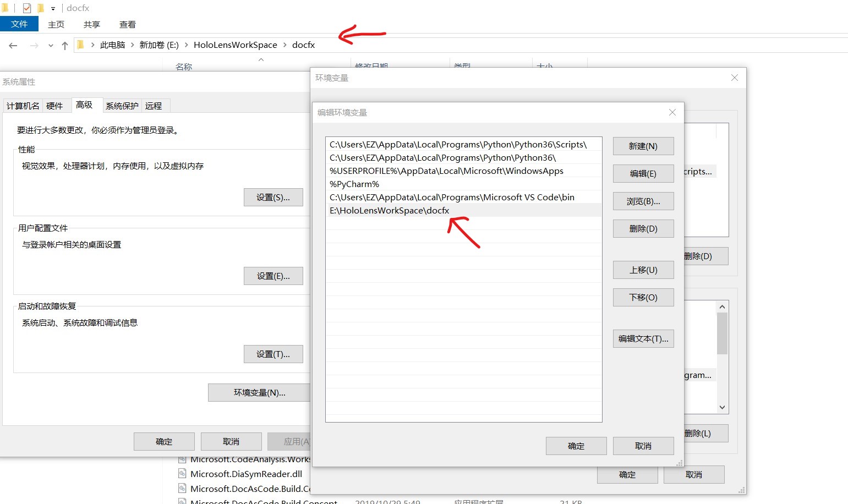Open recent locations dropdown beside navigation arrows
The image size is (848, 504).
(50, 45)
